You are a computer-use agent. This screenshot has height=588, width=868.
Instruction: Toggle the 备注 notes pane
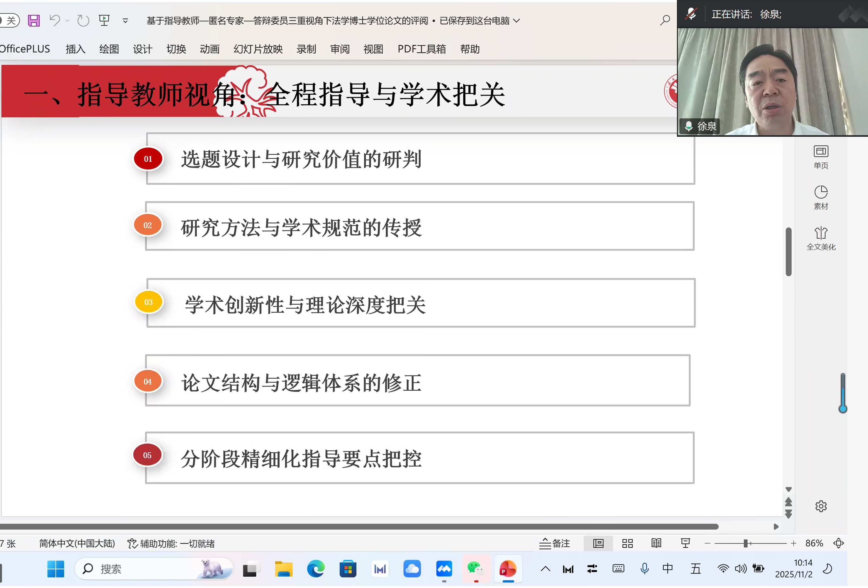[x=555, y=543]
